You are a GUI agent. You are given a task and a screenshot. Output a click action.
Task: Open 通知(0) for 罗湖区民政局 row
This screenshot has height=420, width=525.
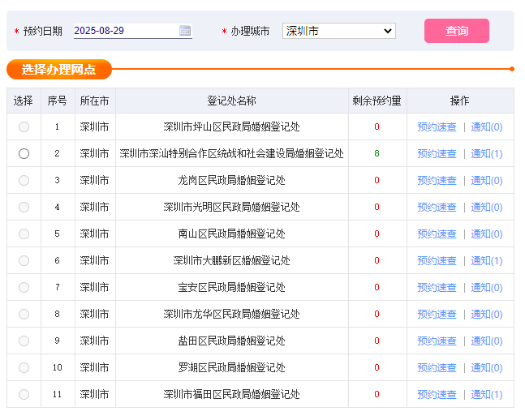pos(487,367)
